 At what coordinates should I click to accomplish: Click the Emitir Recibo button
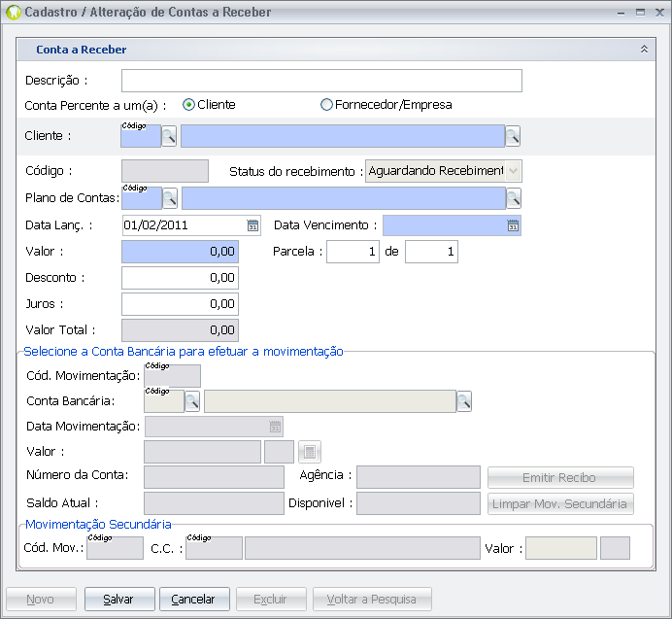pos(560,477)
